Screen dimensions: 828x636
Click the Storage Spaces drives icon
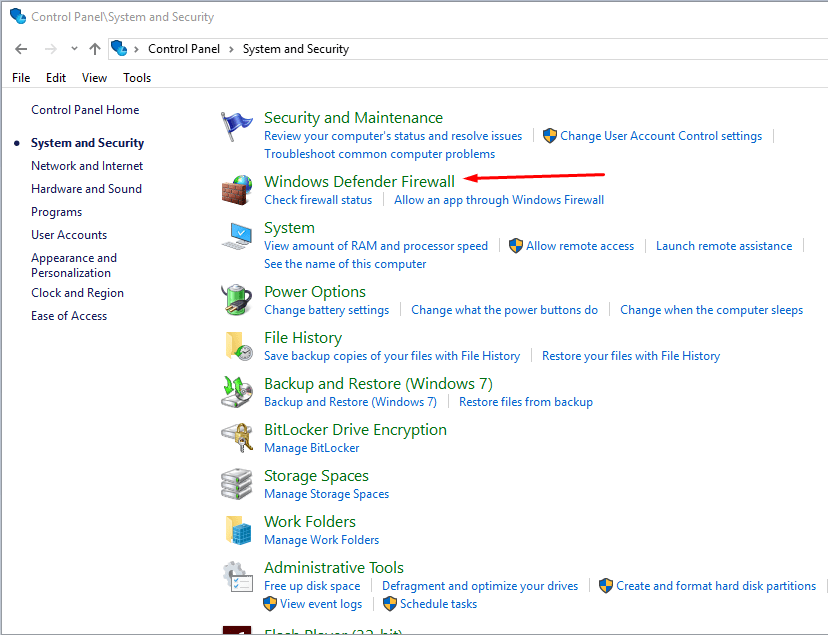pos(237,484)
